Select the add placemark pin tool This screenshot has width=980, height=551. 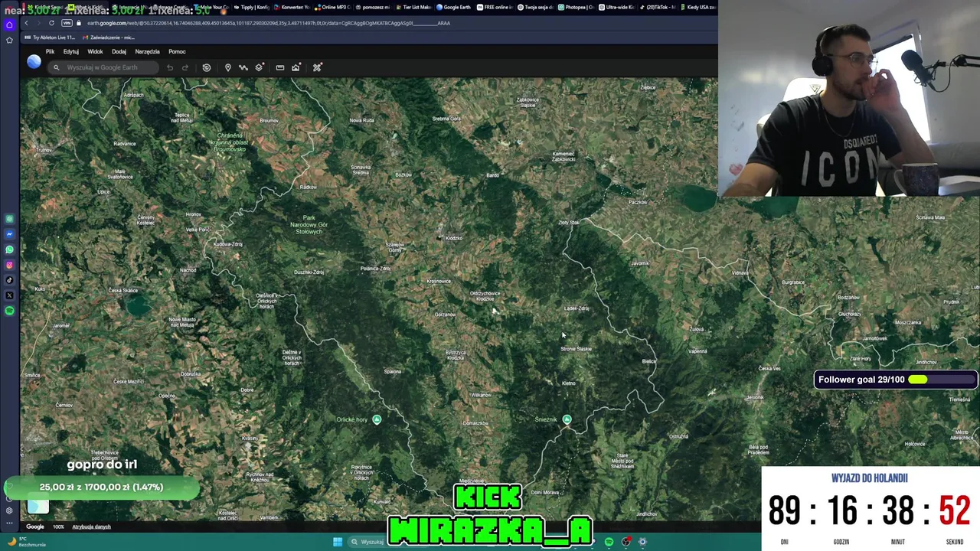tap(227, 67)
